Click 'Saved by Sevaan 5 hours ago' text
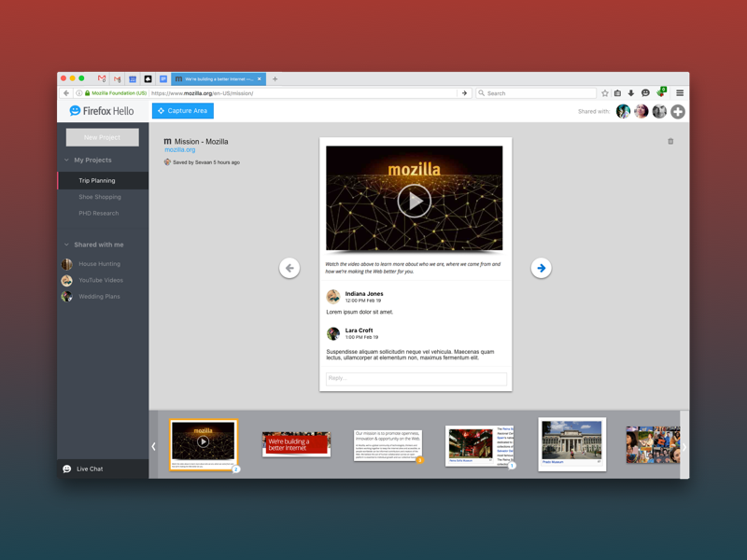This screenshot has width=747, height=560. pos(206,162)
